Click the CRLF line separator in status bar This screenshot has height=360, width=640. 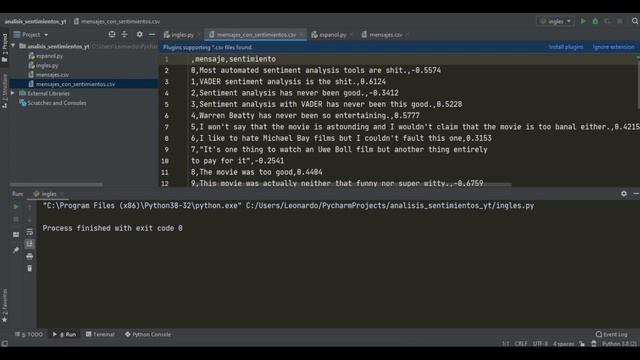point(521,344)
